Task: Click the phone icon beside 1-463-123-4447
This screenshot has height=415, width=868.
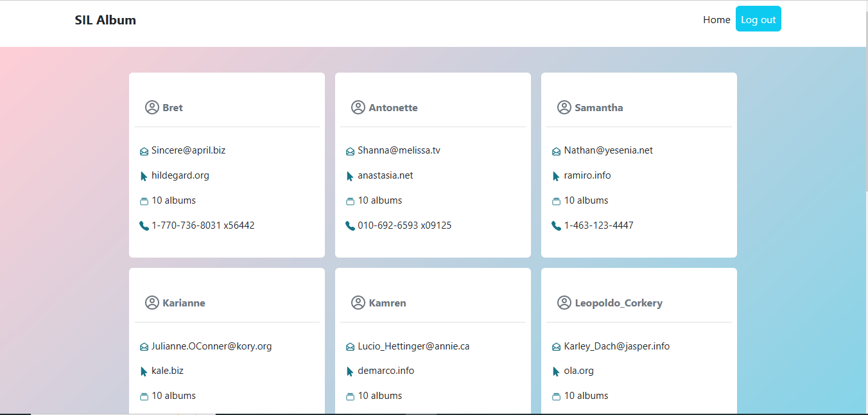Action: pos(556,225)
